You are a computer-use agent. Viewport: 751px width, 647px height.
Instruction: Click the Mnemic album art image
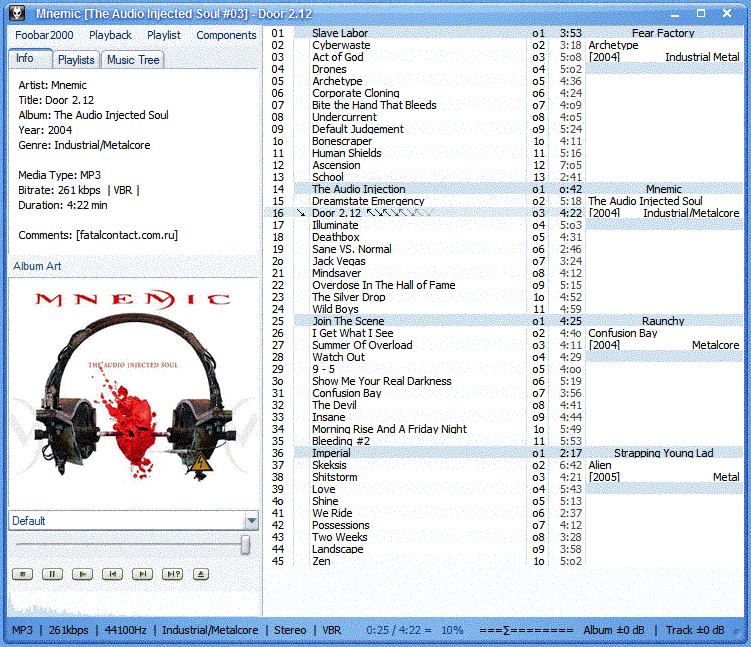(x=134, y=390)
